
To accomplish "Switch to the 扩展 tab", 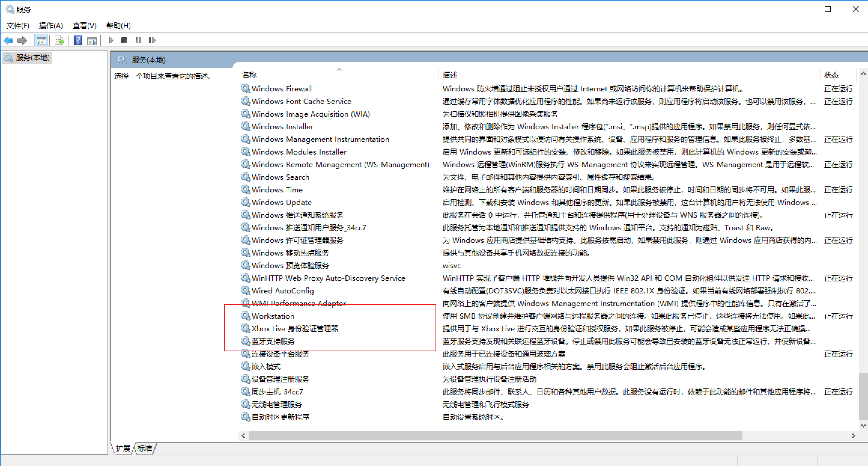I will [x=123, y=448].
